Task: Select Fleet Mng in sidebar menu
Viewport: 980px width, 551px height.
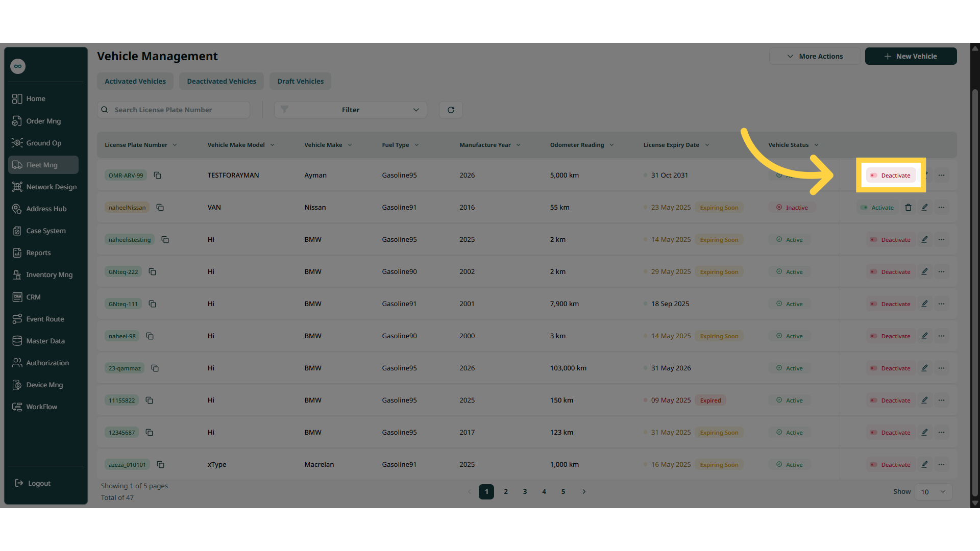Action: (43, 165)
